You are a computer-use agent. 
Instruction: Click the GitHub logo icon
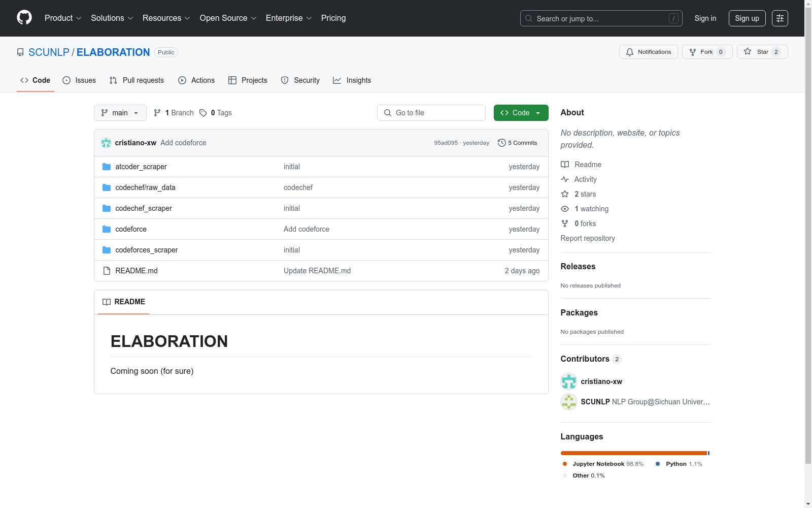click(x=24, y=18)
